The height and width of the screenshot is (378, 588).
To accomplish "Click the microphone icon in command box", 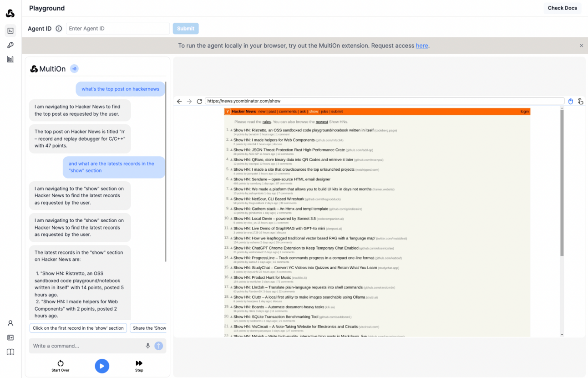I will click(148, 346).
